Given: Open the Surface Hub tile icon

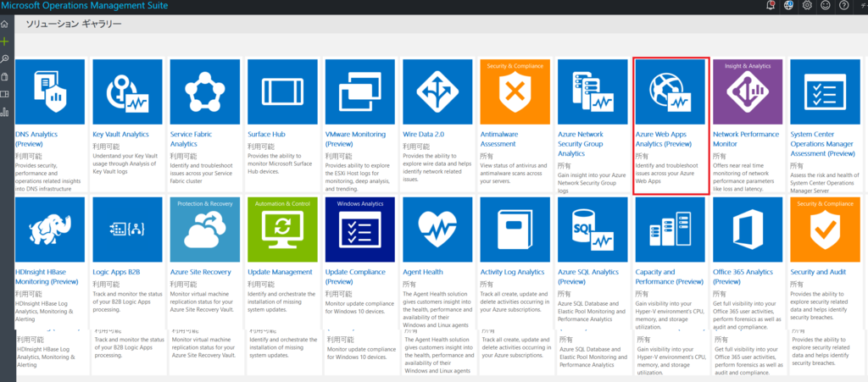Looking at the screenshot, I should coord(282,91).
